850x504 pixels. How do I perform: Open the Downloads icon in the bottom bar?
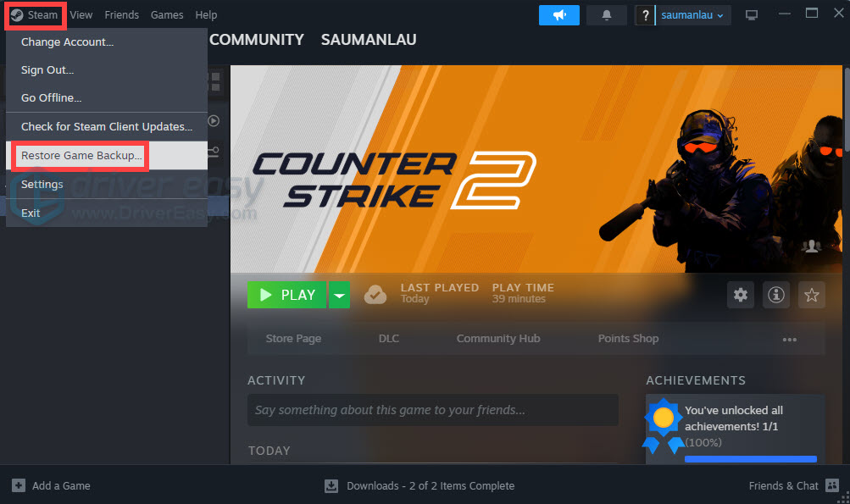click(x=331, y=485)
